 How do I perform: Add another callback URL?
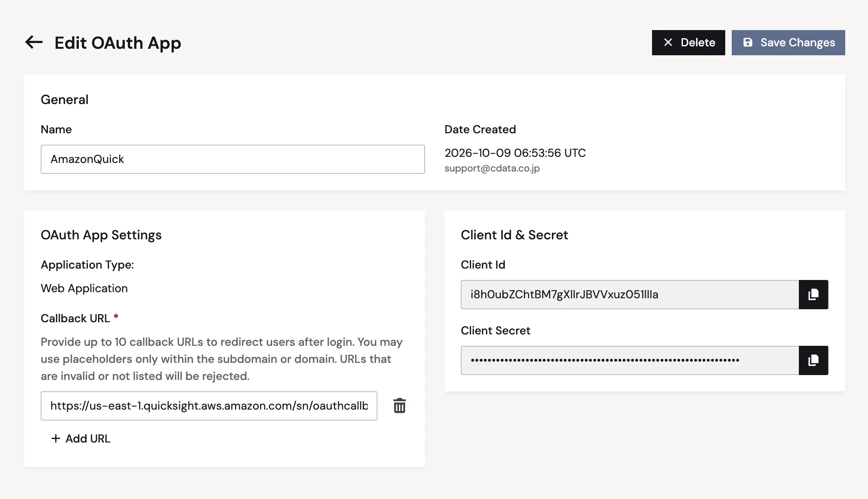pos(81,438)
